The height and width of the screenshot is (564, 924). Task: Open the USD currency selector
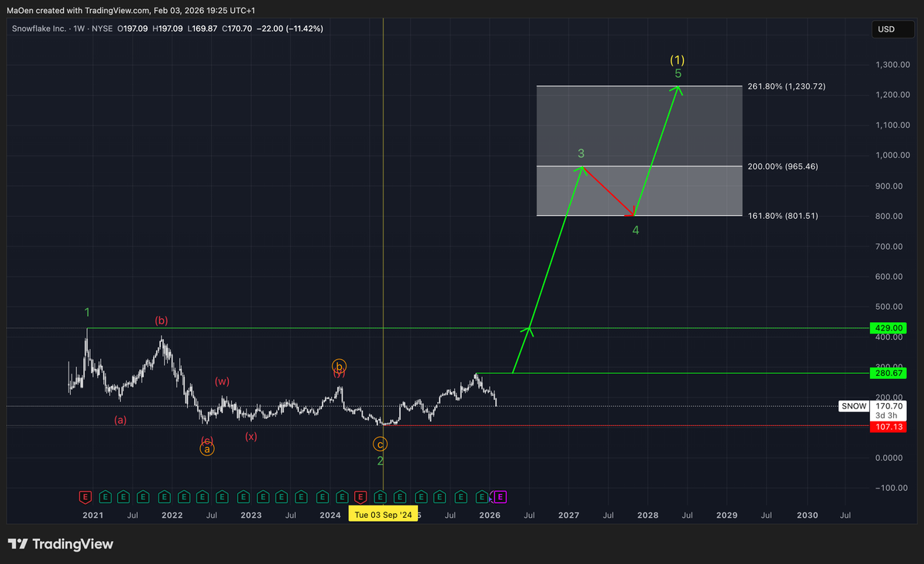point(885,29)
